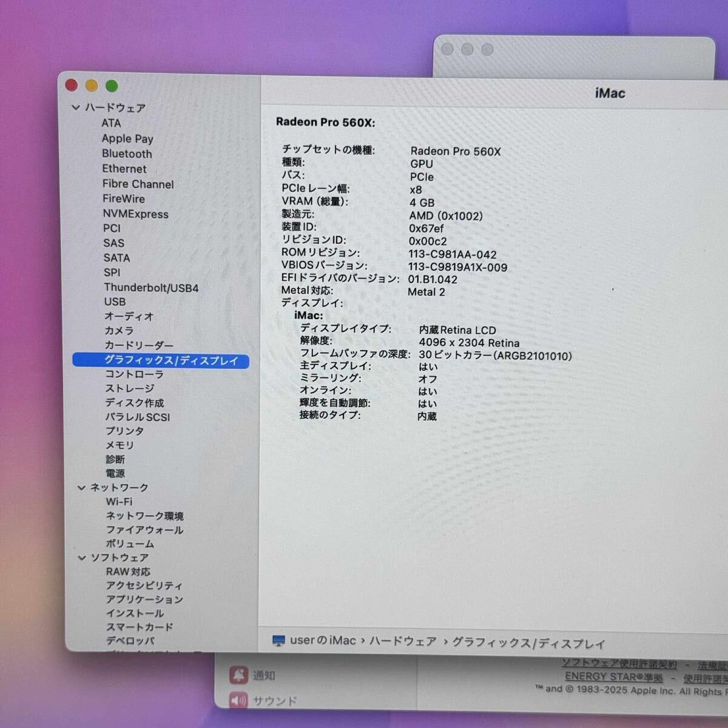Select PCI in the hardware list

pyautogui.click(x=112, y=229)
